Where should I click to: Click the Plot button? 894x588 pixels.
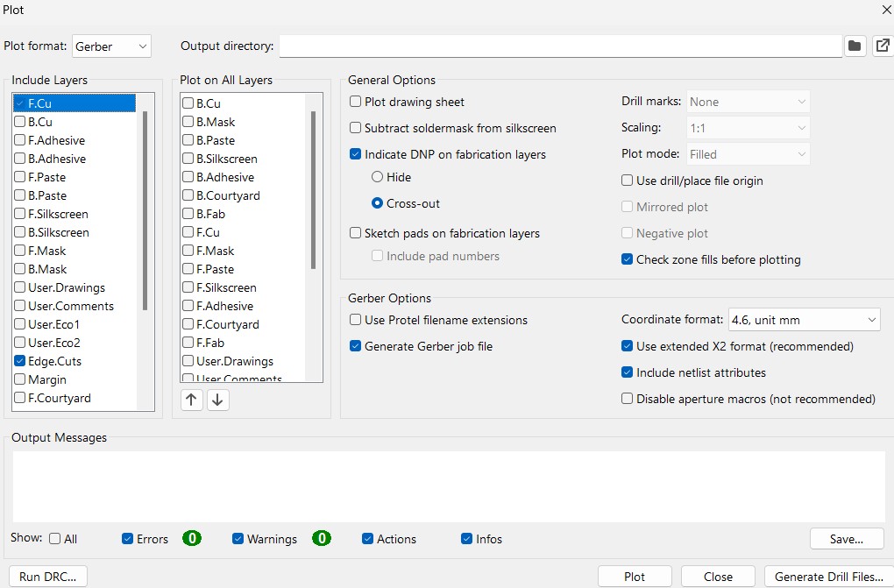tap(635, 577)
